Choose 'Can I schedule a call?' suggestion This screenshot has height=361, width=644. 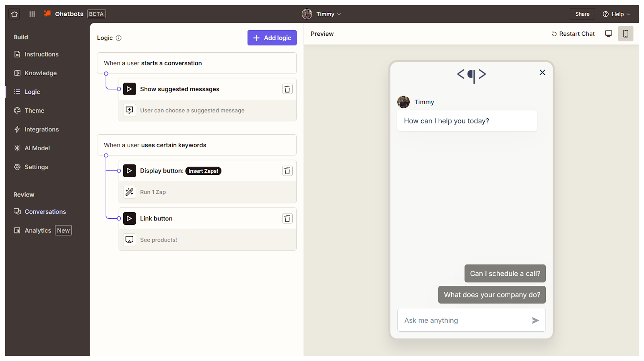click(505, 274)
